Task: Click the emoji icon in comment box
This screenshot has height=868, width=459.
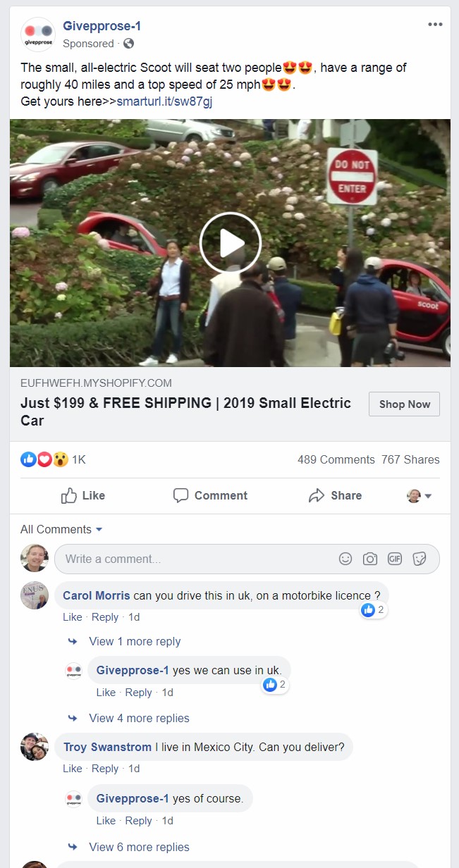Action: 345,559
